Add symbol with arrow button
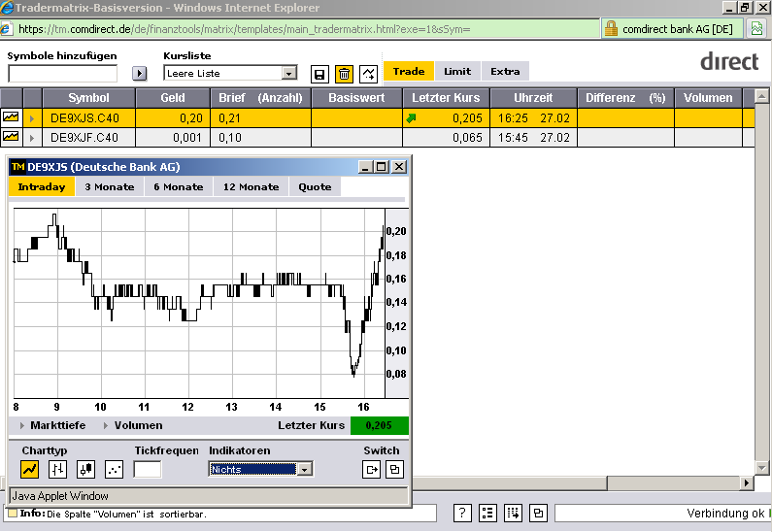Viewport: 772px width, 532px height. [x=139, y=74]
